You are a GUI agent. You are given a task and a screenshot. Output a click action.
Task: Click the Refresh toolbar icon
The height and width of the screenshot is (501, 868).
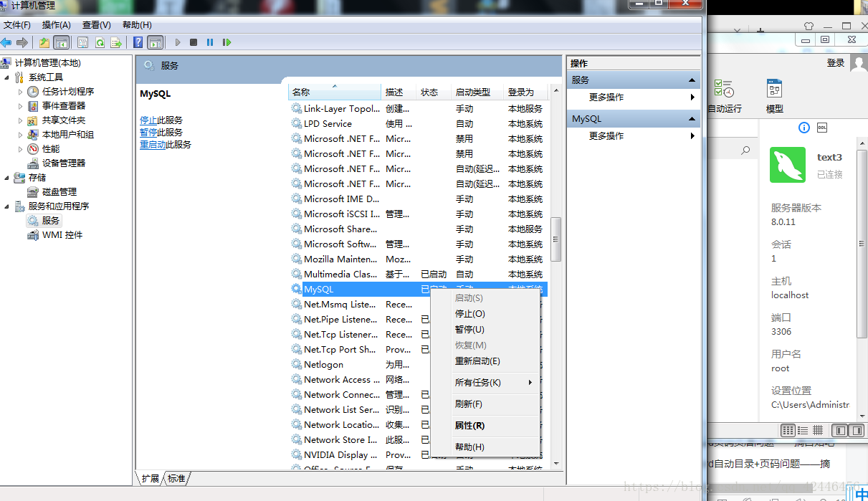tap(100, 42)
